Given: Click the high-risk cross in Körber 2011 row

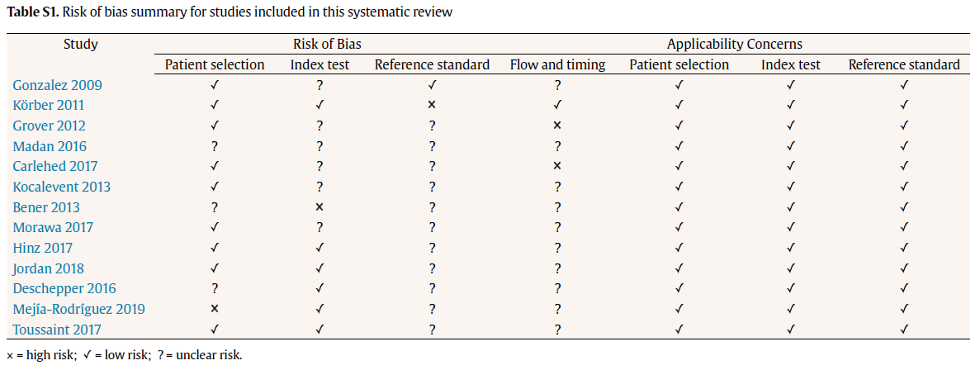Looking at the screenshot, I should click(x=432, y=106).
